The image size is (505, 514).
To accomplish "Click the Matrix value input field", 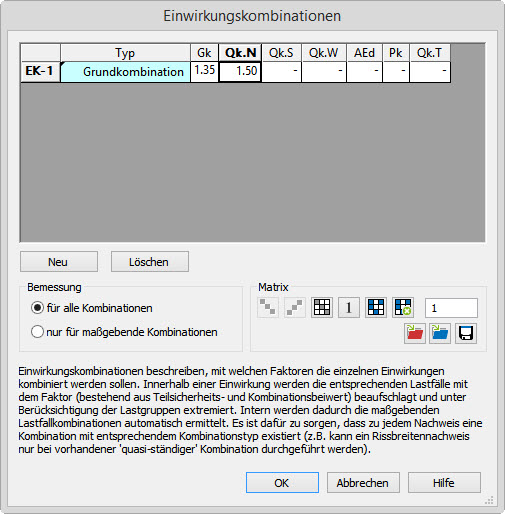I will (x=451, y=308).
